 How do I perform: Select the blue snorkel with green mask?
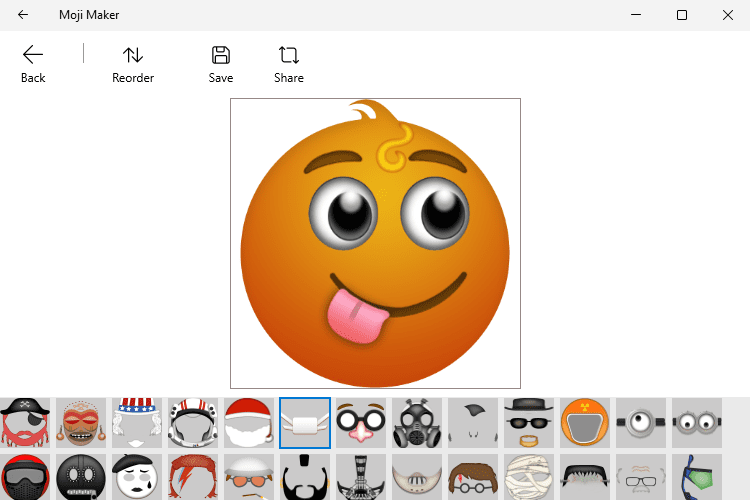point(696,477)
